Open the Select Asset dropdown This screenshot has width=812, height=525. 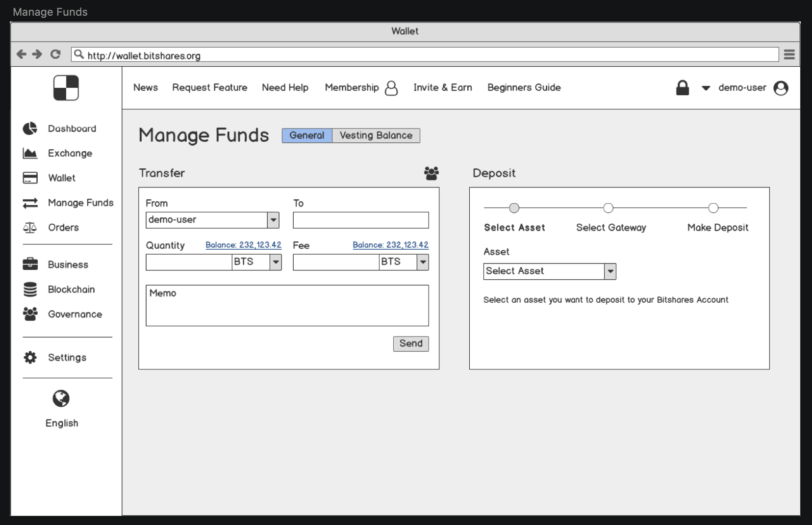click(x=610, y=271)
